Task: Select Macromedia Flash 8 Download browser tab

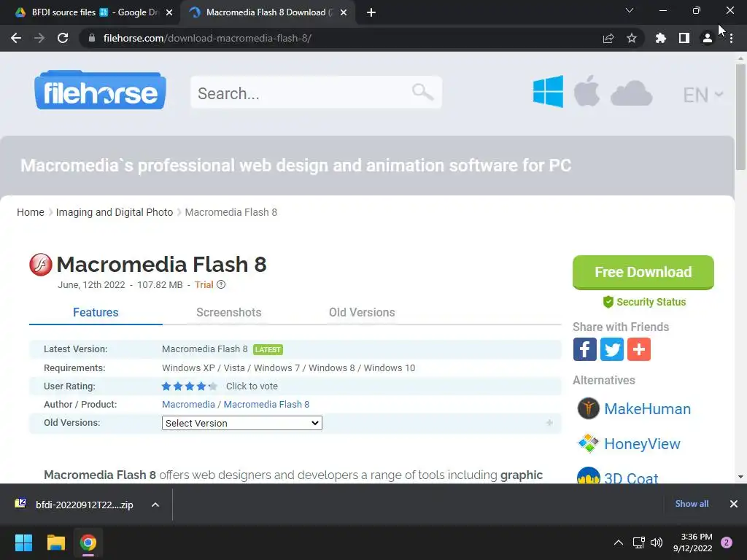Action: coord(267,12)
